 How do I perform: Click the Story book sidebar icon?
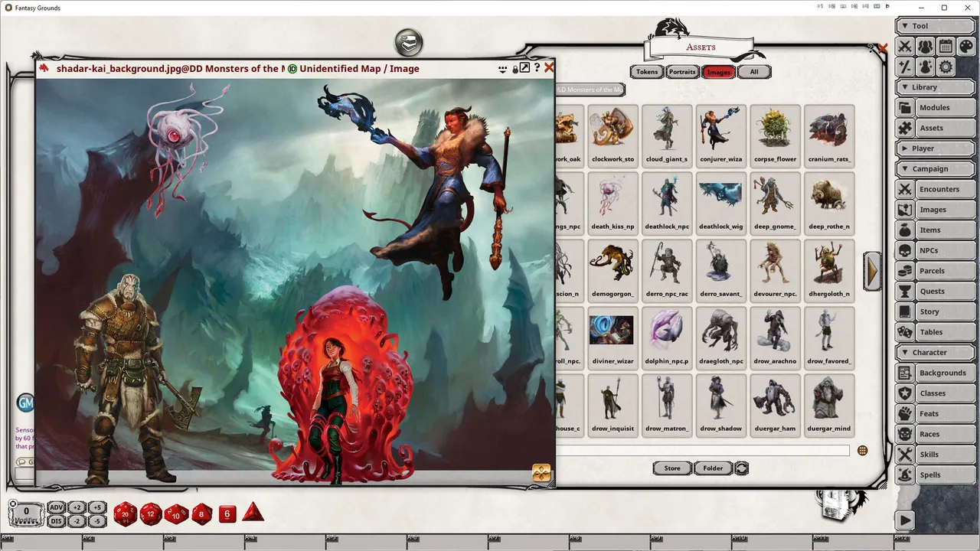pos(905,311)
